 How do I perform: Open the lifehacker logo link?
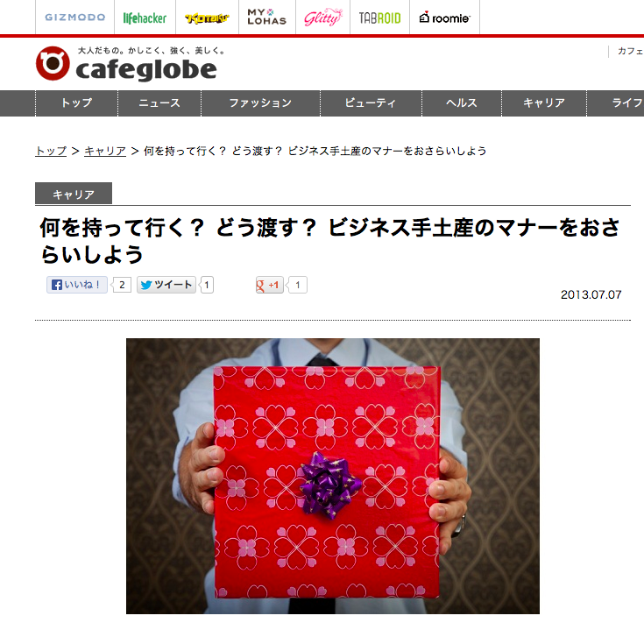145,18
